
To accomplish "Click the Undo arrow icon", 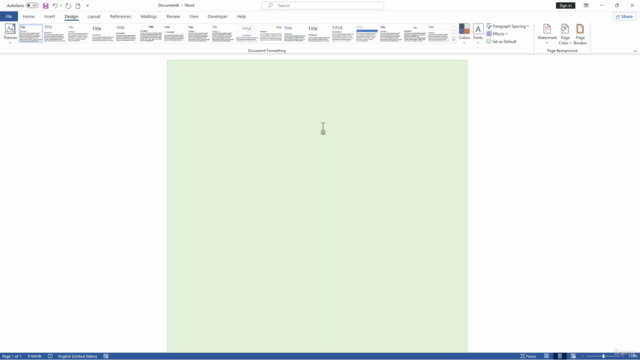I will point(55,6).
